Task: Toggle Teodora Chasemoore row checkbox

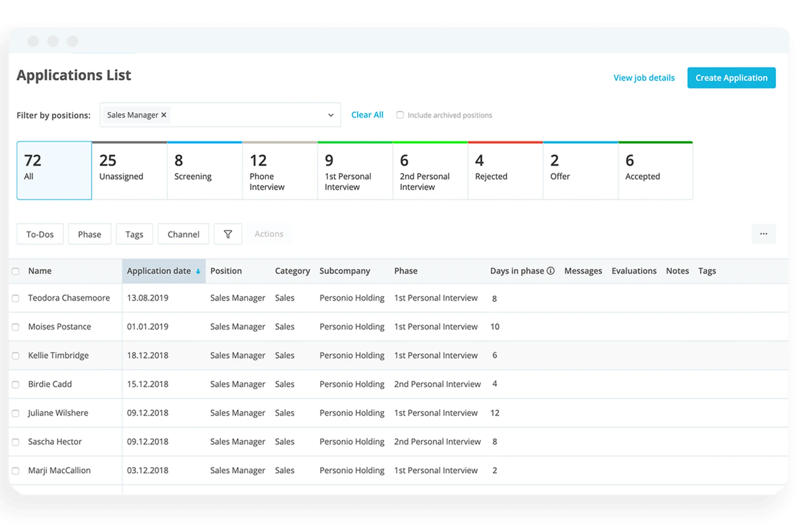Action: [x=17, y=297]
